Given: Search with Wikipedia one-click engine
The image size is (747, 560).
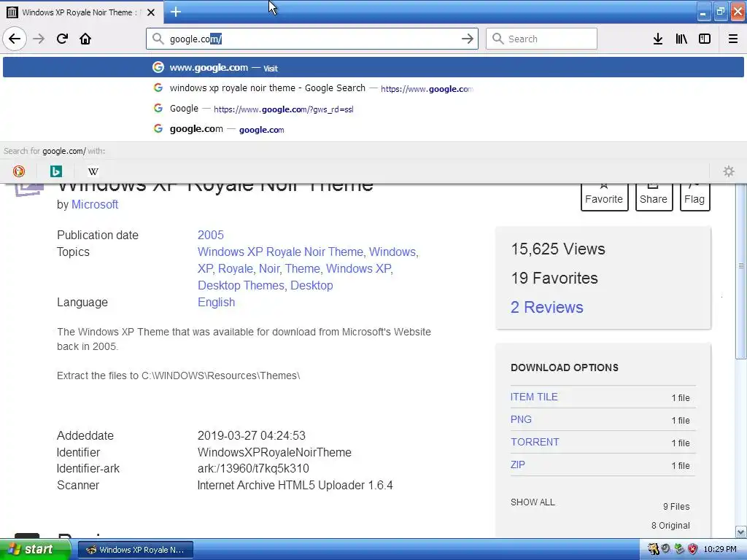Looking at the screenshot, I should (x=93, y=171).
